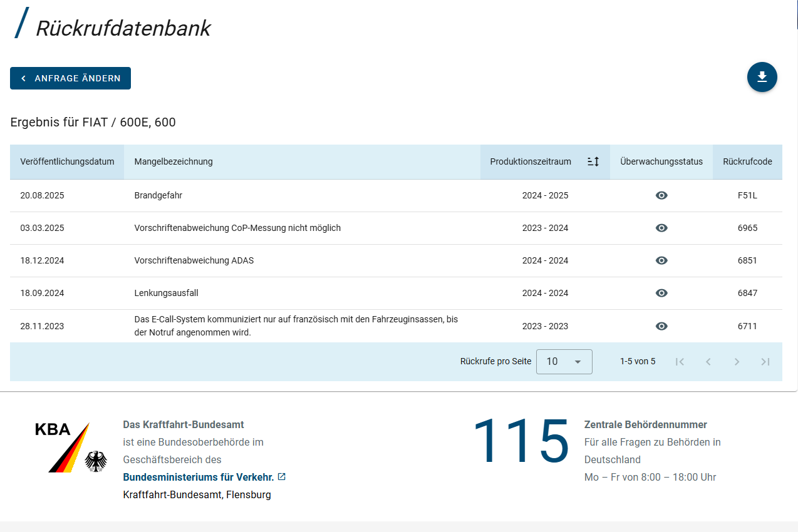This screenshot has width=798, height=532.
Task: Click the round download results button
Action: 762,77
